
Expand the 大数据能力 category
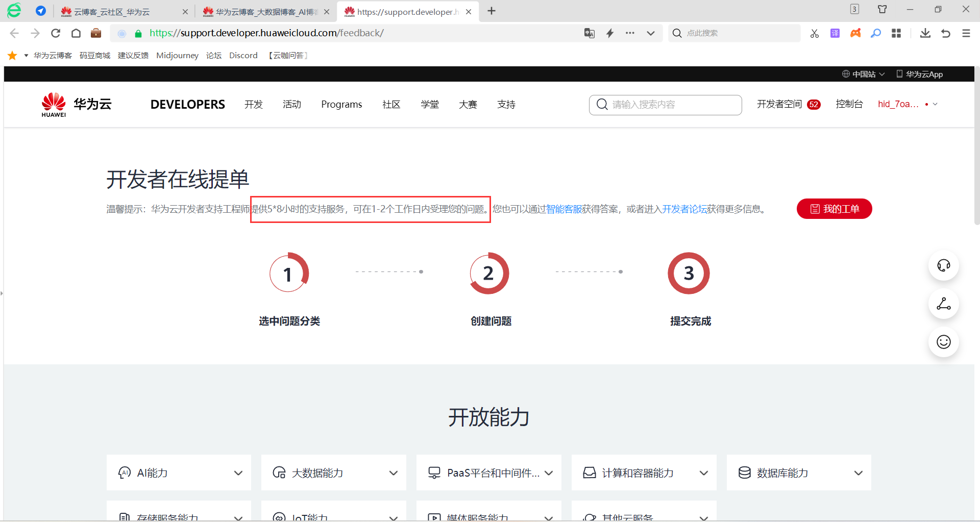334,473
